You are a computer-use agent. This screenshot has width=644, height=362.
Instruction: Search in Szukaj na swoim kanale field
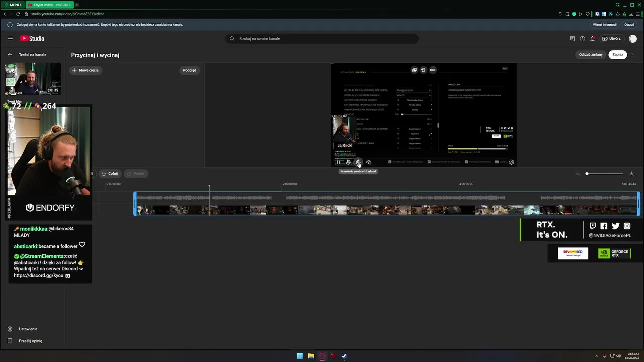pos(322,39)
